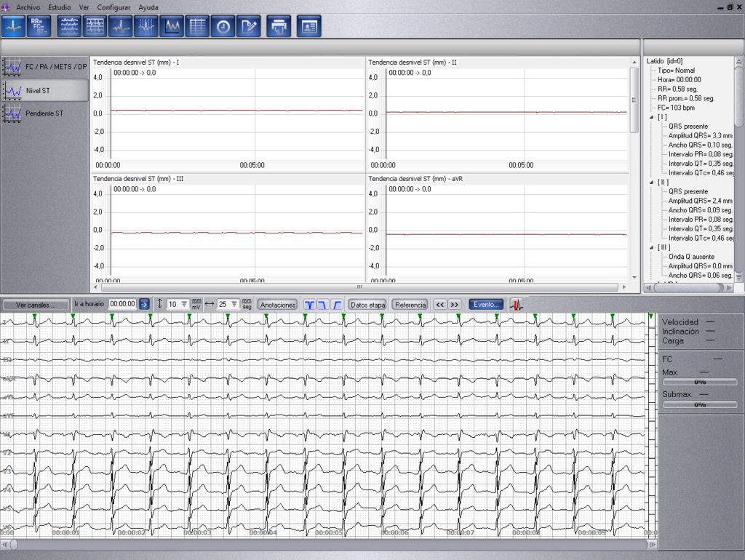Image resolution: width=745 pixels, height=560 pixels.
Task: Go to previous page with << button
Action: pyautogui.click(x=440, y=305)
